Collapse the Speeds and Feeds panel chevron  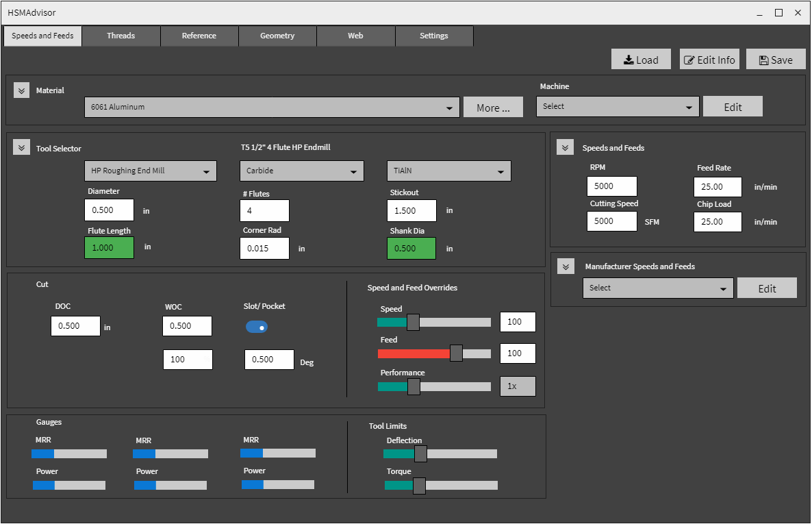pyautogui.click(x=565, y=147)
